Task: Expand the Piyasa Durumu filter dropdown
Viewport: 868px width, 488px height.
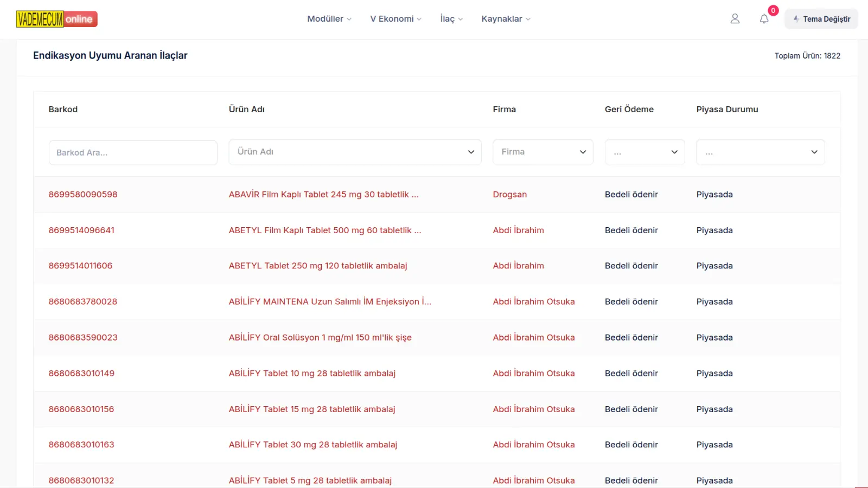Action: [761, 152]
